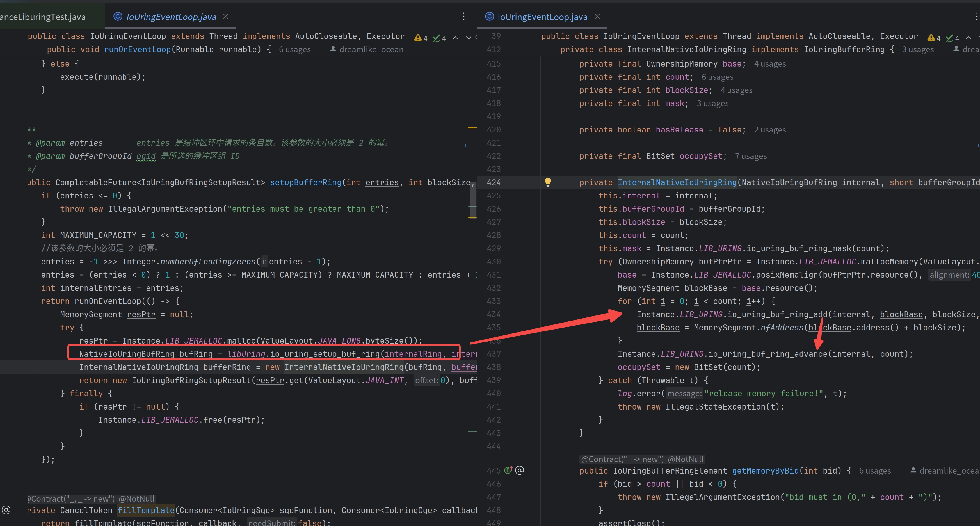Jump to previous highlighted problem in left editor
This screenshot has width=980, height=526.
(455, 38)
